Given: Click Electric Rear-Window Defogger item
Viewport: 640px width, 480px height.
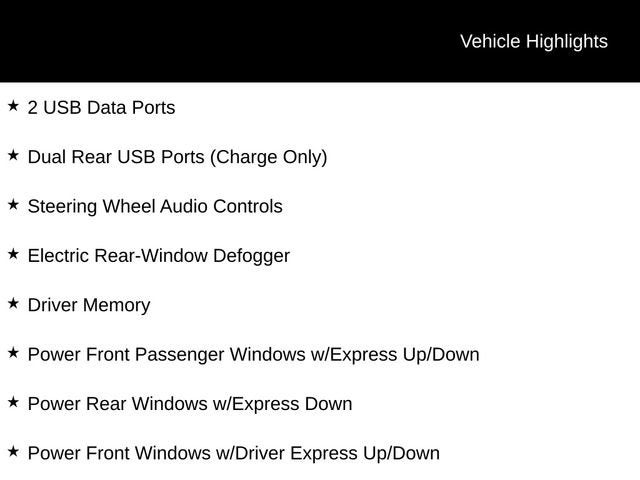Looking at the screenshot, I should click(x=159, y=256).
